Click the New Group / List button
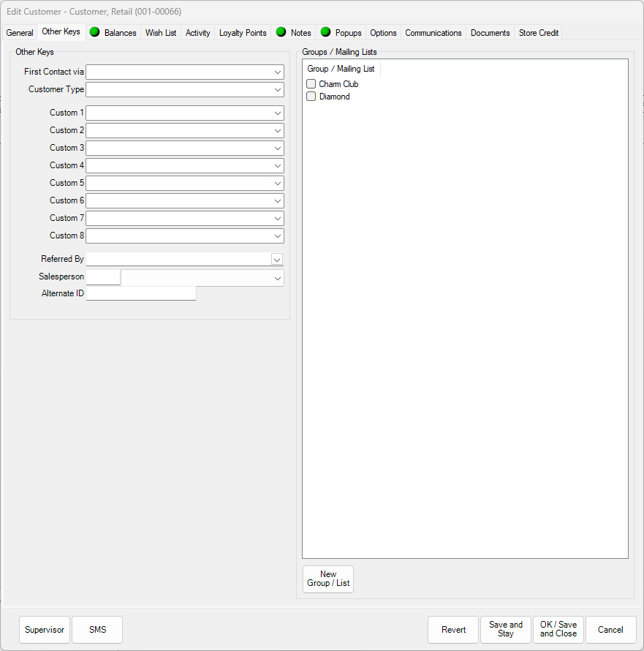644x651 pixels. (327, 579)
